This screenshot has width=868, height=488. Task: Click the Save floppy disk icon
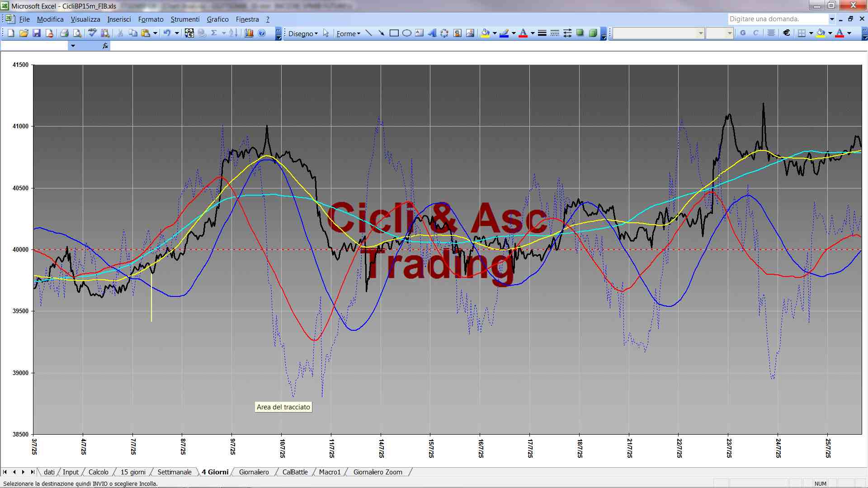pyautogui.click(x=37, y=33)
